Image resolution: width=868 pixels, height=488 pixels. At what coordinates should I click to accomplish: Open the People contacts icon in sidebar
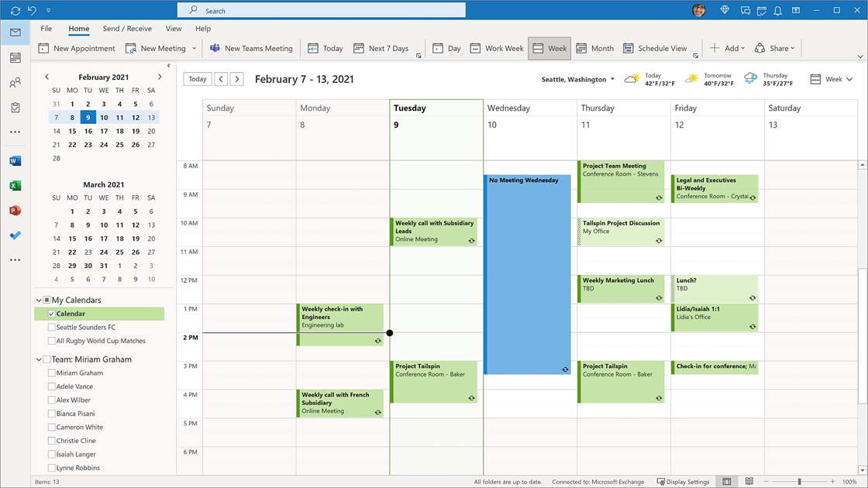pos(15,83)
